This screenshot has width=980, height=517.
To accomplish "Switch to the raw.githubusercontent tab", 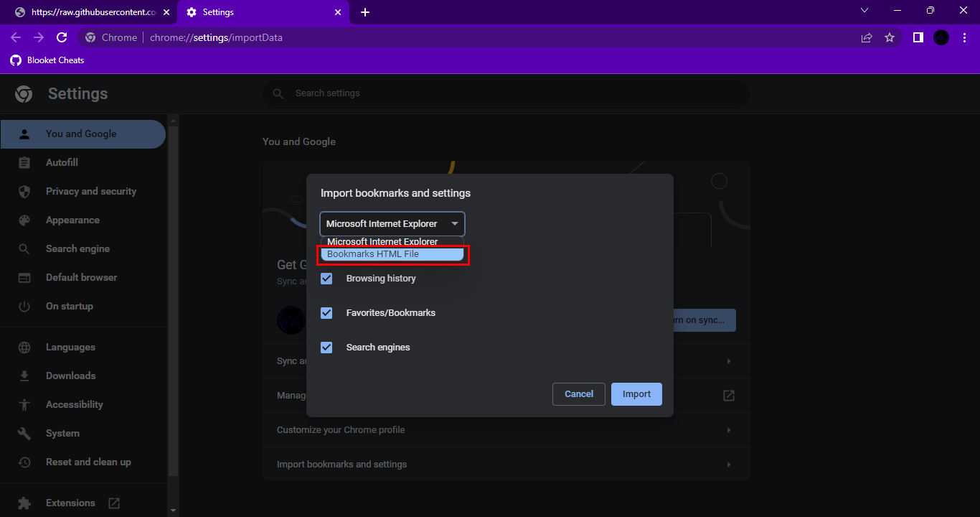I will click(93, 12).
